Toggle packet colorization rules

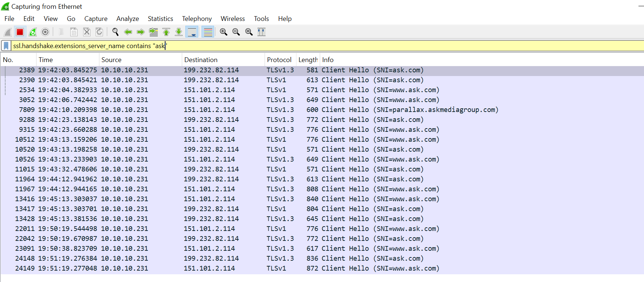[208, 32]
